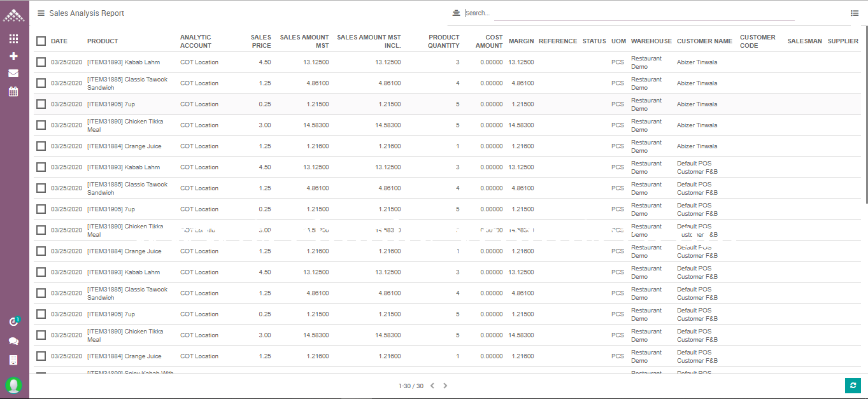Open the apps grid in sidebar
868x399 pixels.
13,39
